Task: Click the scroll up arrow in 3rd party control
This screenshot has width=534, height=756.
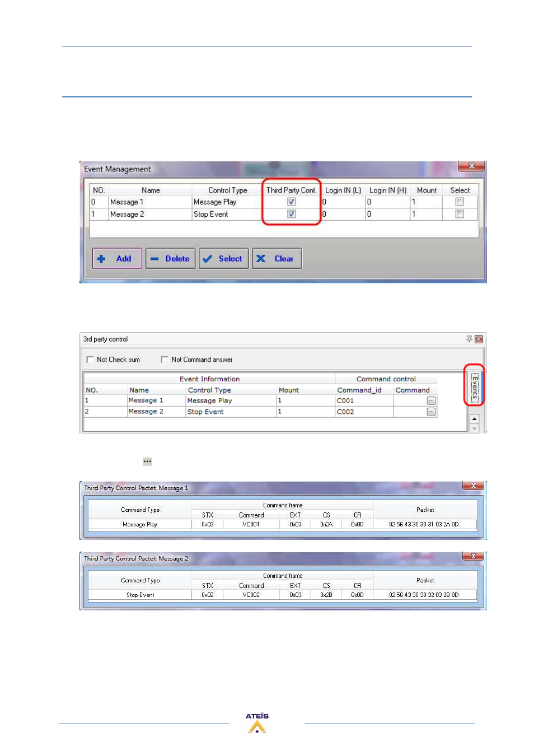Action: click(474, 419)
